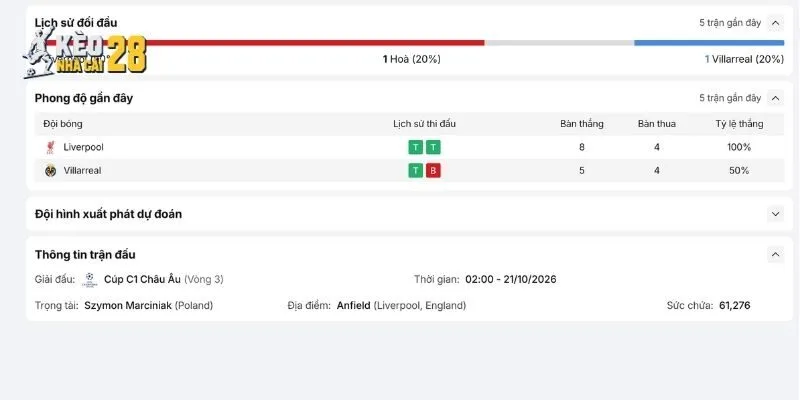Collapse the Lịch sử đối đầu section
Image resolution: width=800 pixels, height=400 pixels.
(x=776, y=23)
